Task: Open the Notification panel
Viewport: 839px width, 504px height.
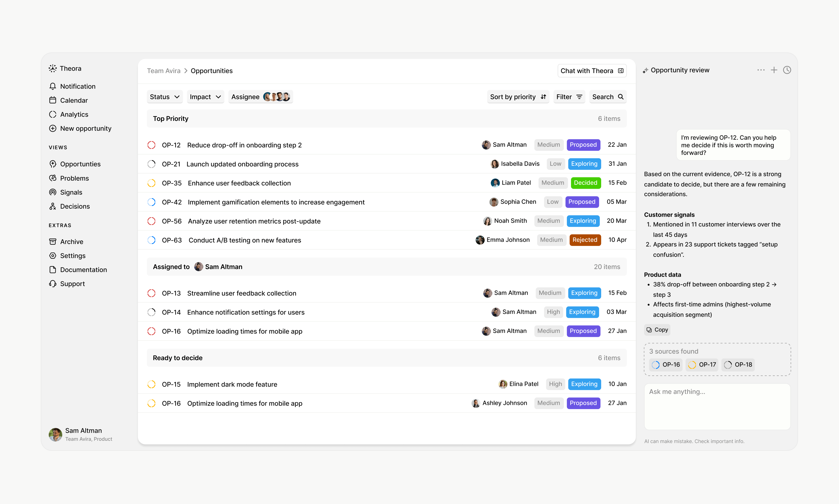Action: pos(78,86)
